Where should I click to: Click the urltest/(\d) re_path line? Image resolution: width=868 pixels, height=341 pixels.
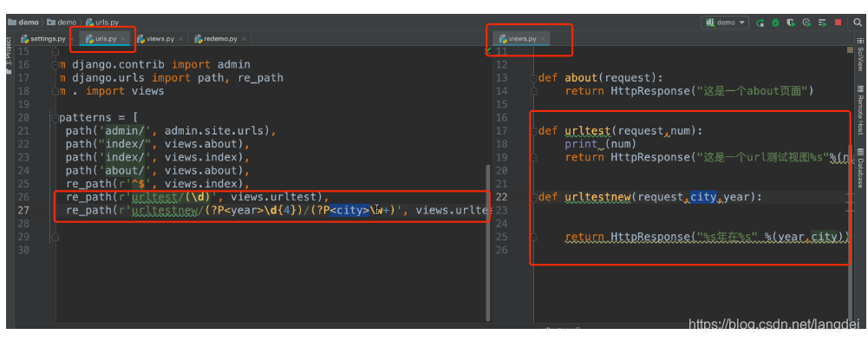(197, 197)
